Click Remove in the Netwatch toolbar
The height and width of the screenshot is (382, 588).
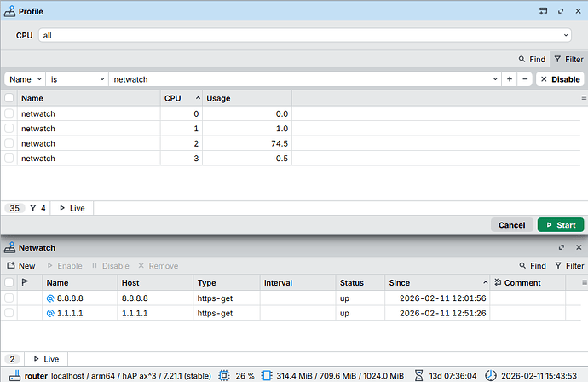[158, 266]
